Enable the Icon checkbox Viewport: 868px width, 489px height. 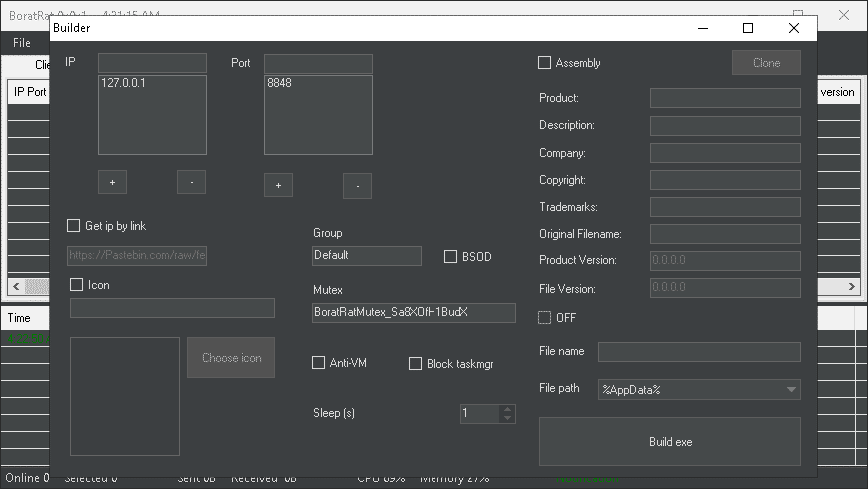(x=77, y=285)
